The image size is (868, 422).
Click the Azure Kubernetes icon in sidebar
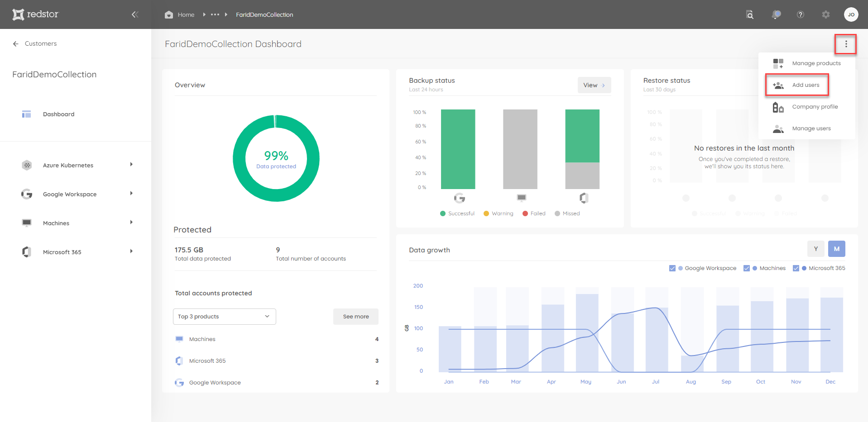point(27,165)
